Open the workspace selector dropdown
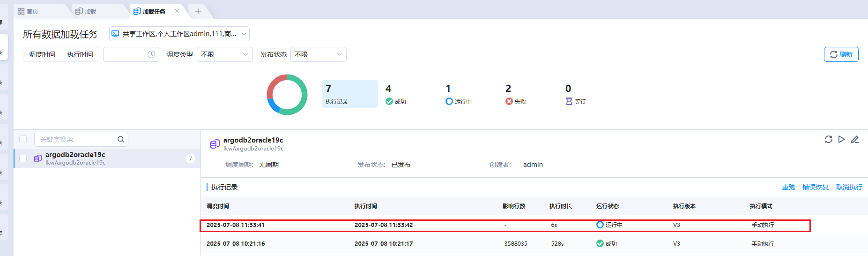The height and width of the screenshot is (256, 868). pyautogui.click(x=179, y=34)
